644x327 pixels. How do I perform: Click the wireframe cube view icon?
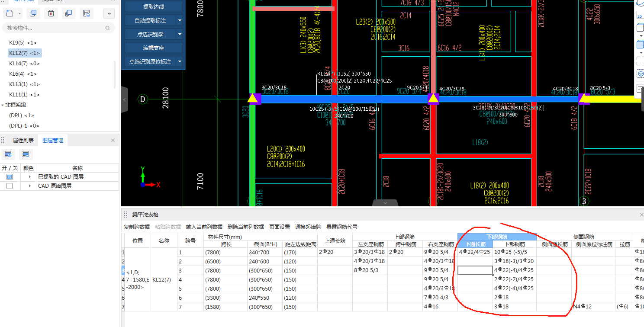640,28
